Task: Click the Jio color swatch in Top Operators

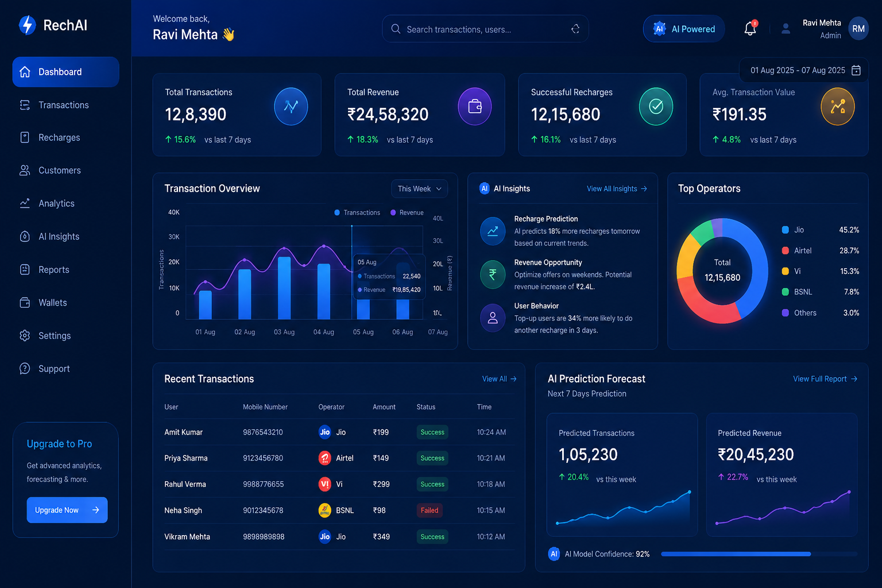Action: 786,230
